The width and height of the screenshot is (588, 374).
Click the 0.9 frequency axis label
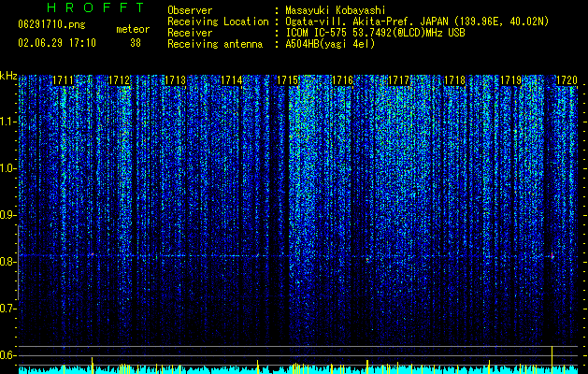pyautogui.click(x=7, y=215)
